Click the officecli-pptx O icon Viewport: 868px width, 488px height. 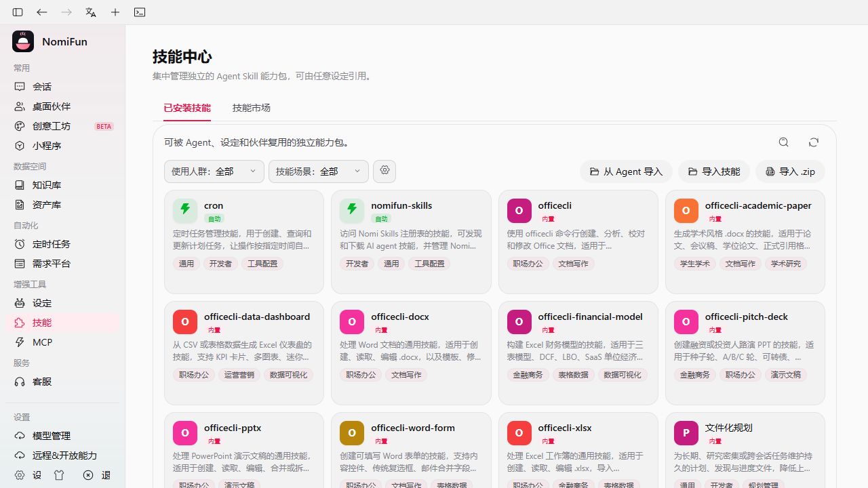[x=185, y=433]
